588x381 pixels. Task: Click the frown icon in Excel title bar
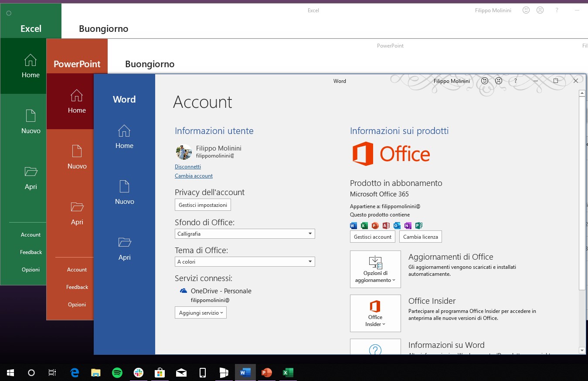point(540,10)
